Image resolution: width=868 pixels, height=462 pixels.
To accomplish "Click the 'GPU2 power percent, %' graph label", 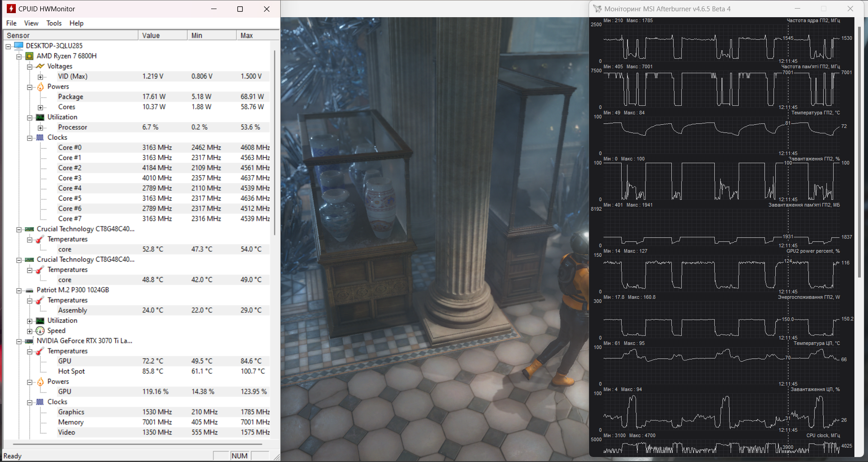I will [813, 251].
